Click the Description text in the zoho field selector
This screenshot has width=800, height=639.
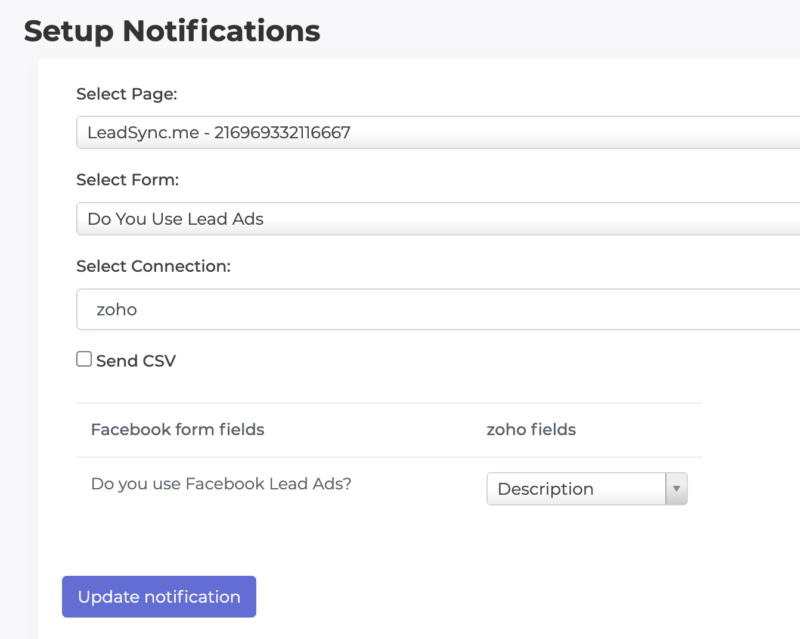pos(545,489)
